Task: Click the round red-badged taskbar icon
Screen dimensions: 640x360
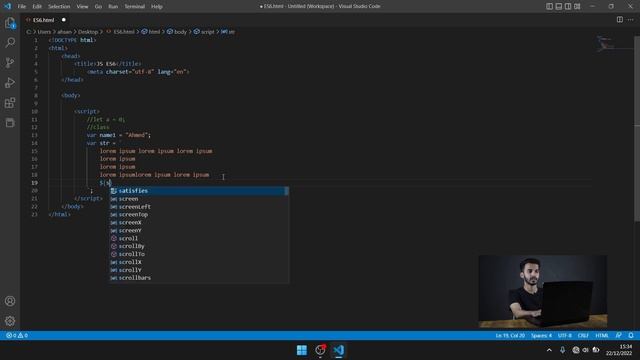Action: pyautogui.click(x=320, y=350)
